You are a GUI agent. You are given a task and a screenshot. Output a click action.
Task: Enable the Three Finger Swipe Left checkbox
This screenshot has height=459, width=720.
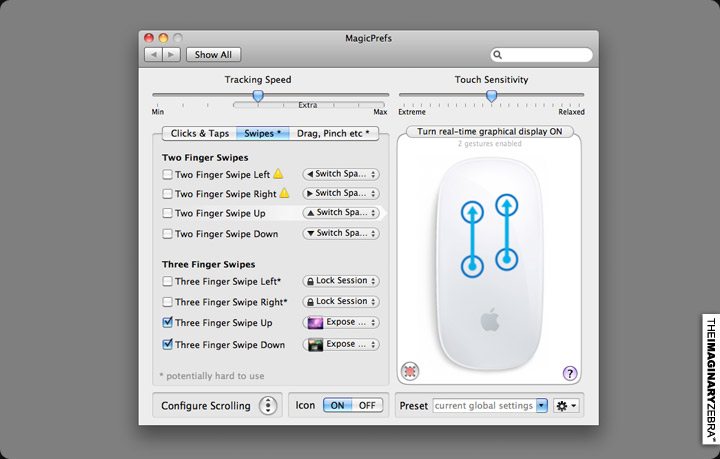[168, 282]
